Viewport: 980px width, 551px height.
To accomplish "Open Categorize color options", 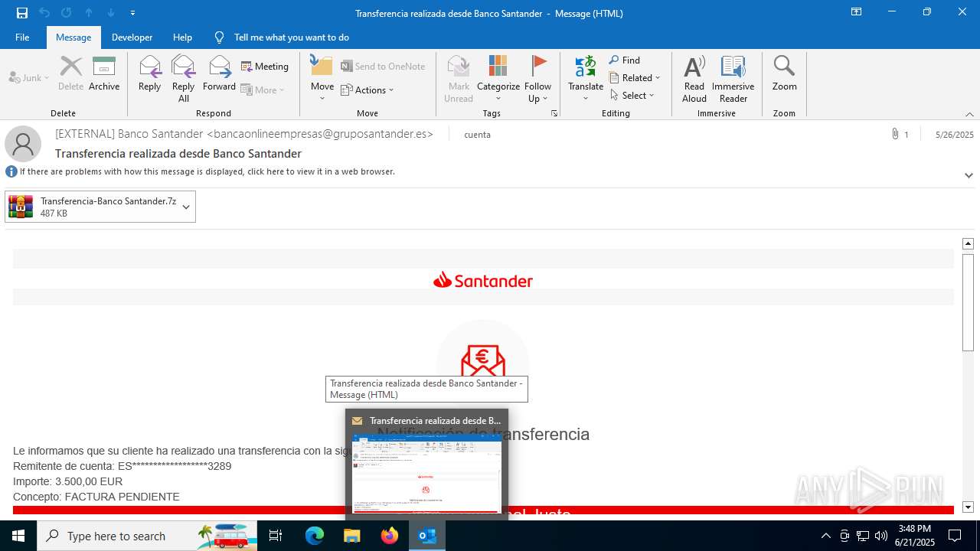I will tap(498, 79).
